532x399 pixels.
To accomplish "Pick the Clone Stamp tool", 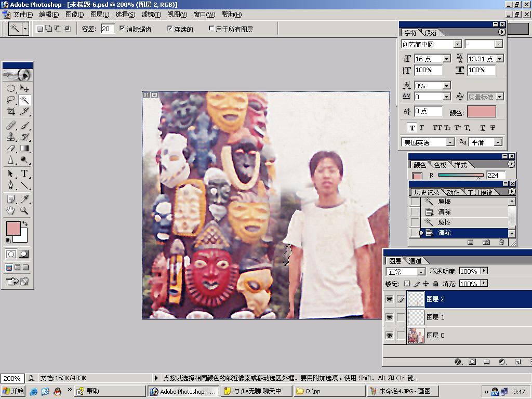I will (11, 137).
